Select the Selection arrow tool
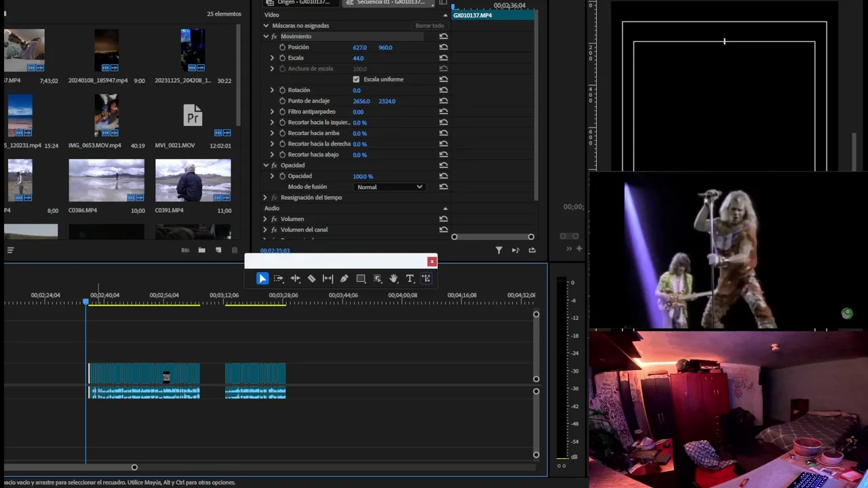Viewport: 868px width, 488px height. click(262, 279)
